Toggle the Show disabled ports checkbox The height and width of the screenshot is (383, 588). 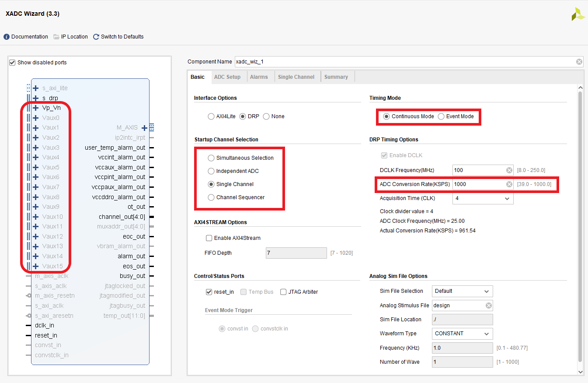[x=12, y=62]
